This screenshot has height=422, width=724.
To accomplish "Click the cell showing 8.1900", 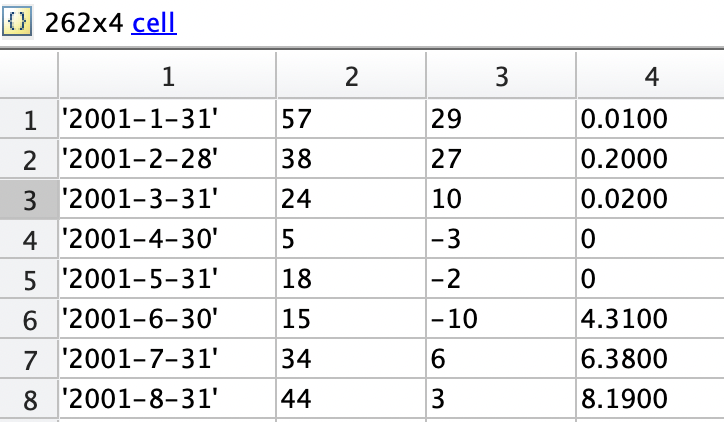I will click(x=648, y=400).
